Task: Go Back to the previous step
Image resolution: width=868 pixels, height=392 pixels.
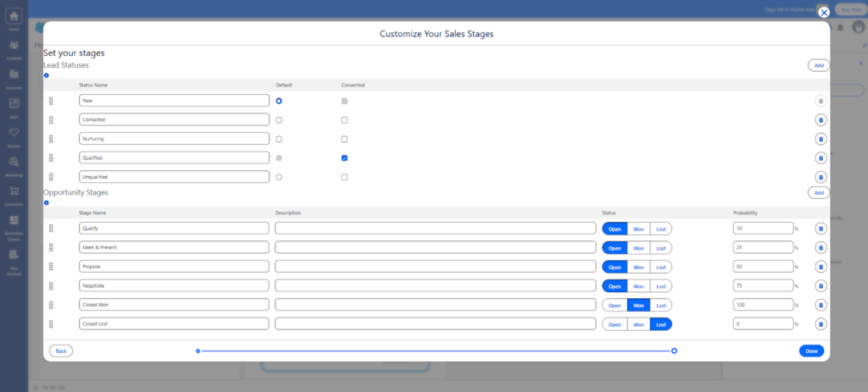Action: (60, 351)
